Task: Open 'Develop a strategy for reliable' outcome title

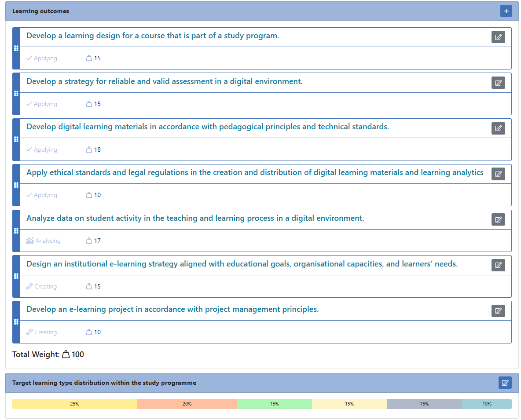Action: tap(165, 81)
